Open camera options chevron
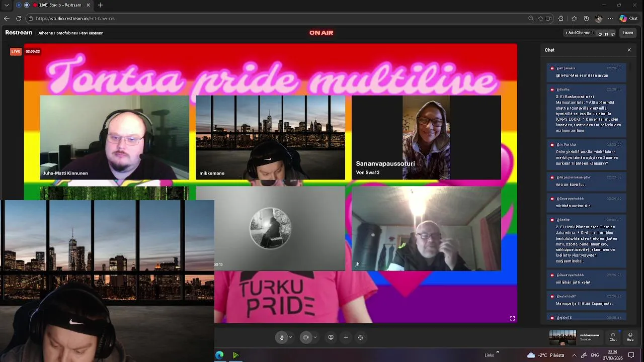 pyautogui.click(x=315, y=337)
